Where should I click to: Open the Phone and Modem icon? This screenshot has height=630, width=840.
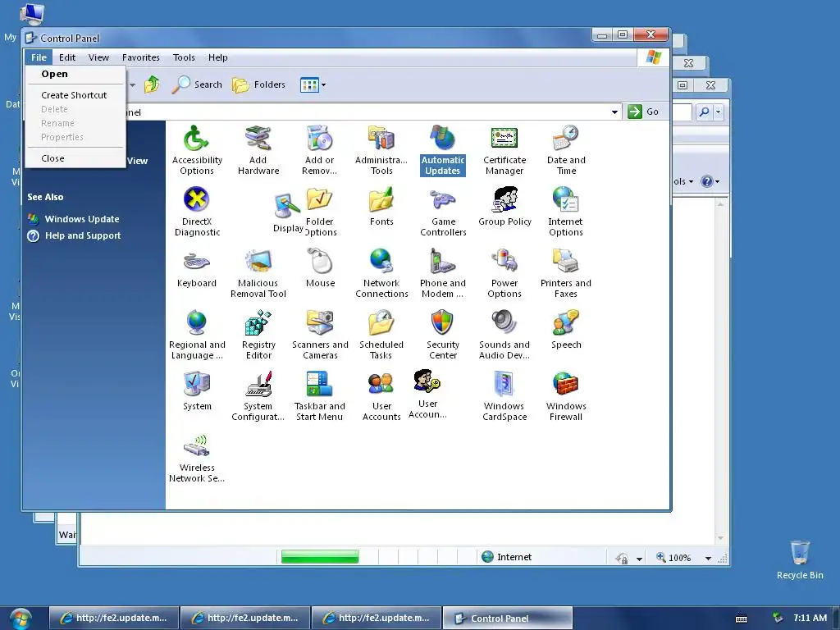(x=442, y=273)
